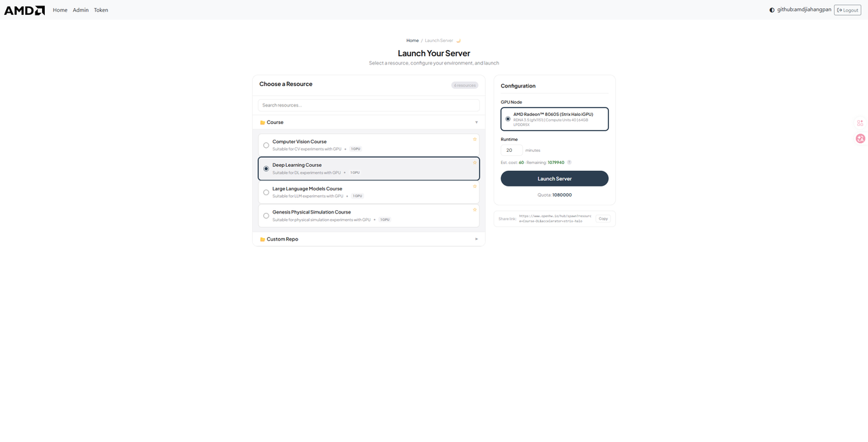The image size is (868, 442).
Task: Click the '1 GPU' badge on Computer Vision Course
Action: (356, 149)
